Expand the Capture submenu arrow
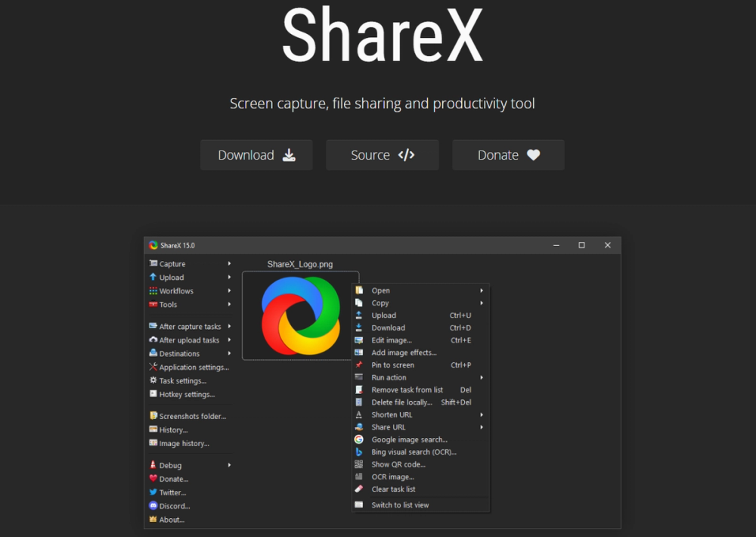Screen dimensions: 756x537 click(230, 263)
